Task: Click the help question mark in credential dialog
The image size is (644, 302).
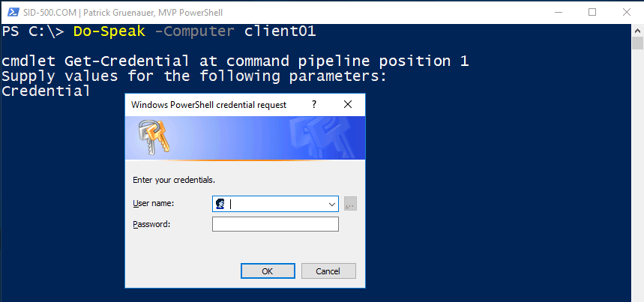Action: [314, 105]
